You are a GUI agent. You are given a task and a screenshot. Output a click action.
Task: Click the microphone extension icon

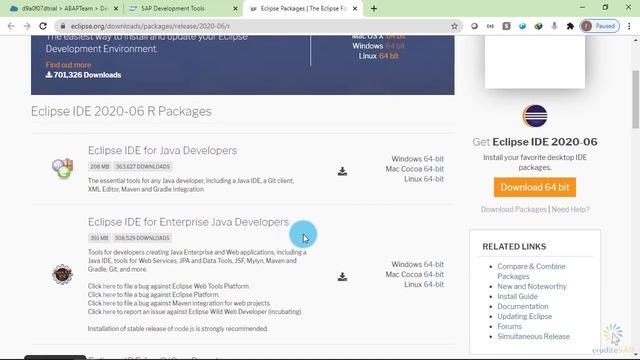(554, 26)
